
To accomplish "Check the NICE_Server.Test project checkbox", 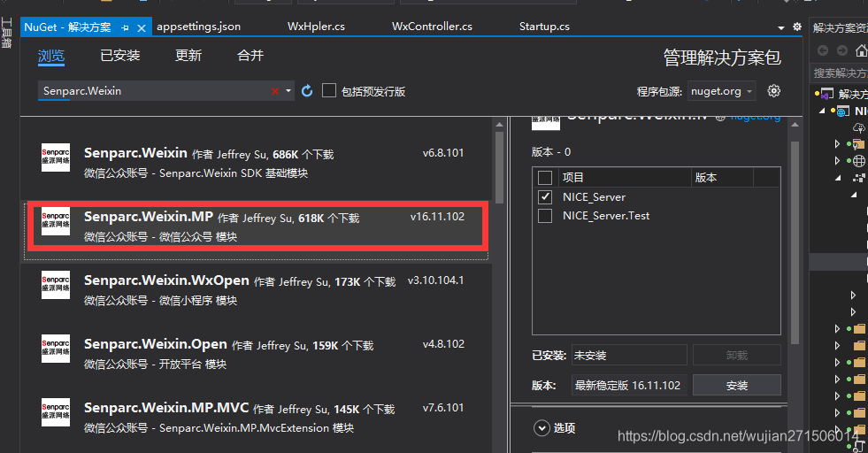I will (545, 215).
